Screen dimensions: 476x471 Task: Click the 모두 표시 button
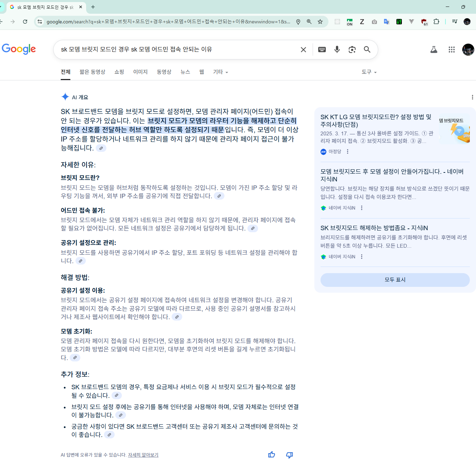(395, 280)
